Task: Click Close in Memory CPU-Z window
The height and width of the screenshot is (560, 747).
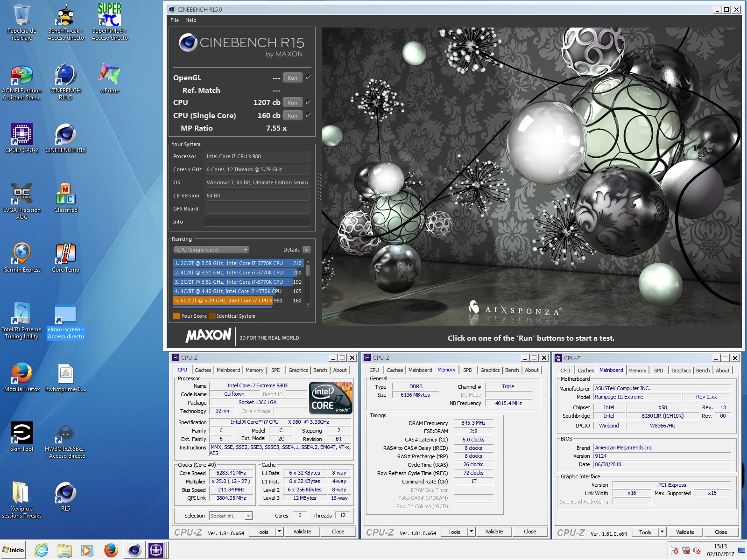Action: [530, 532]
